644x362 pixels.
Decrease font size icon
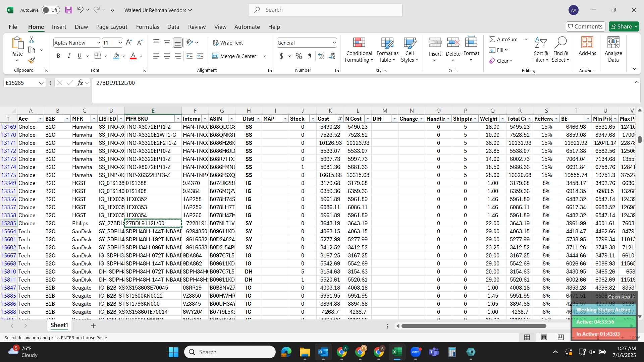pyautogui.click(x=140, y=43)
